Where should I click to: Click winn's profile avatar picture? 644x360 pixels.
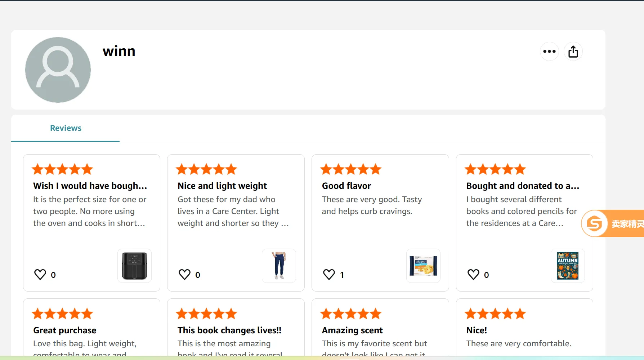[x=58, y=70]
